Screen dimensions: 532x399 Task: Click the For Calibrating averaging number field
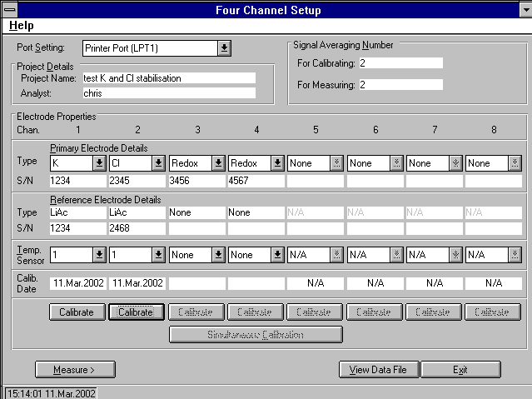pyautogui.click(x=401, y=63)
